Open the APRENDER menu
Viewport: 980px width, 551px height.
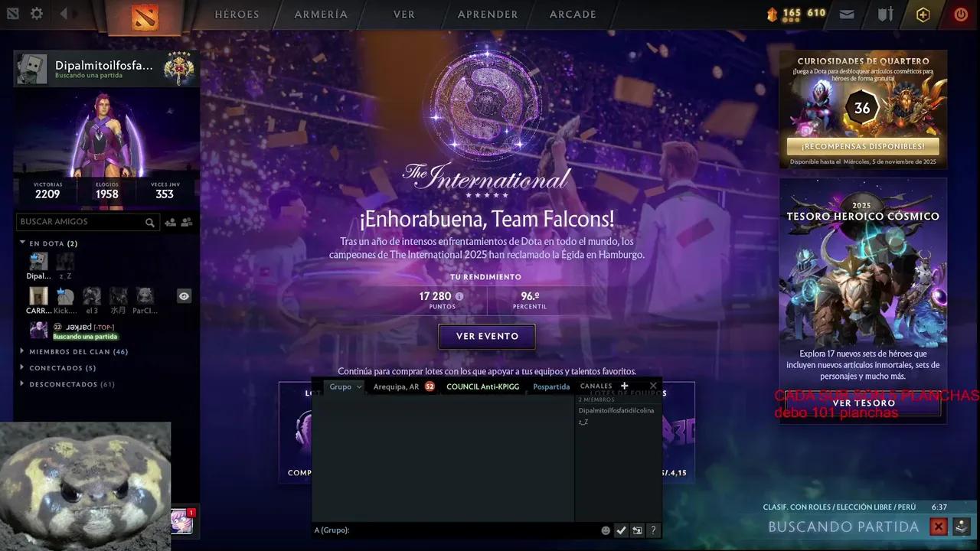point(488,15)
